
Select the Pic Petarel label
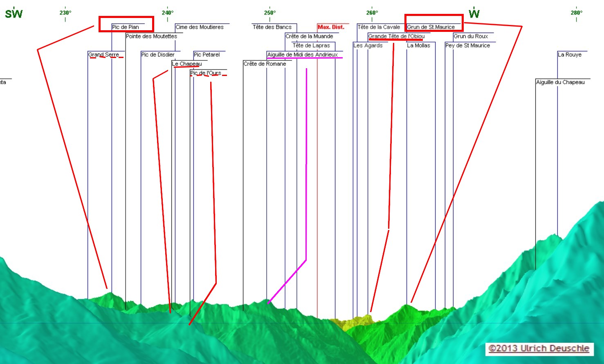(x=207, y=55)
